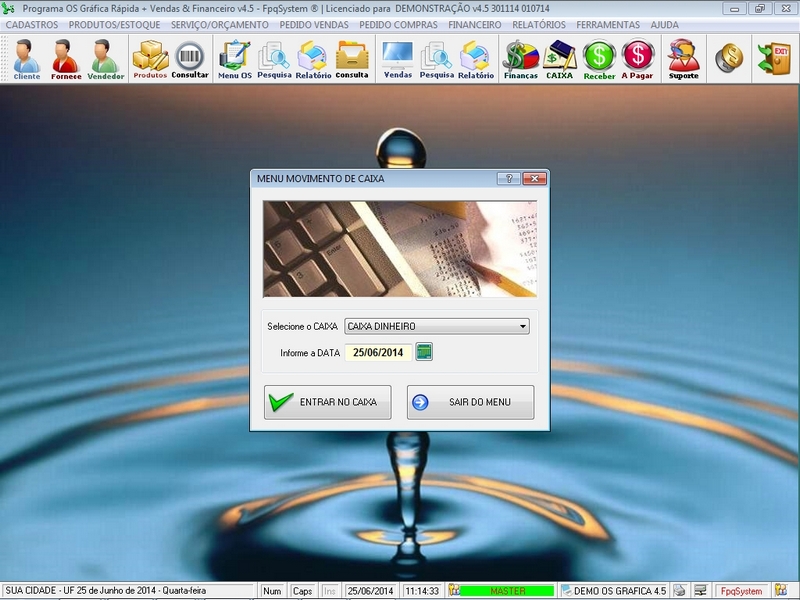Screen dimensions: 800x600
Task: Click the FpqSystem label in status bar
Action: point(745,591)
